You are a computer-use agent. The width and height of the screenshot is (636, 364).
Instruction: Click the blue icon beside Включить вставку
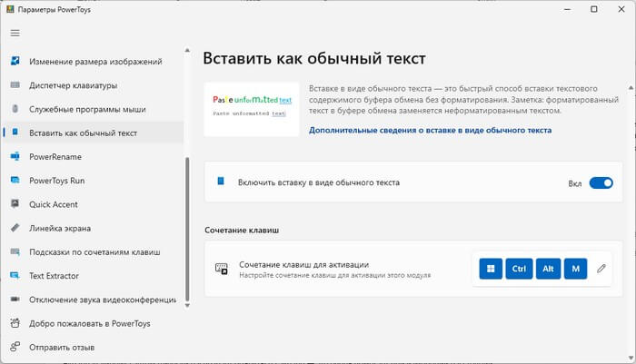coord(221,181)
